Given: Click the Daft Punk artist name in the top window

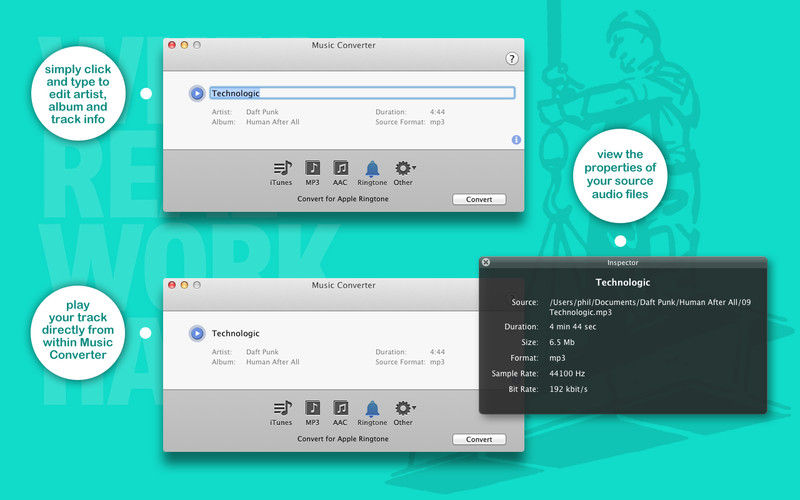Looking at the screenshot, I should coord(264,112).
